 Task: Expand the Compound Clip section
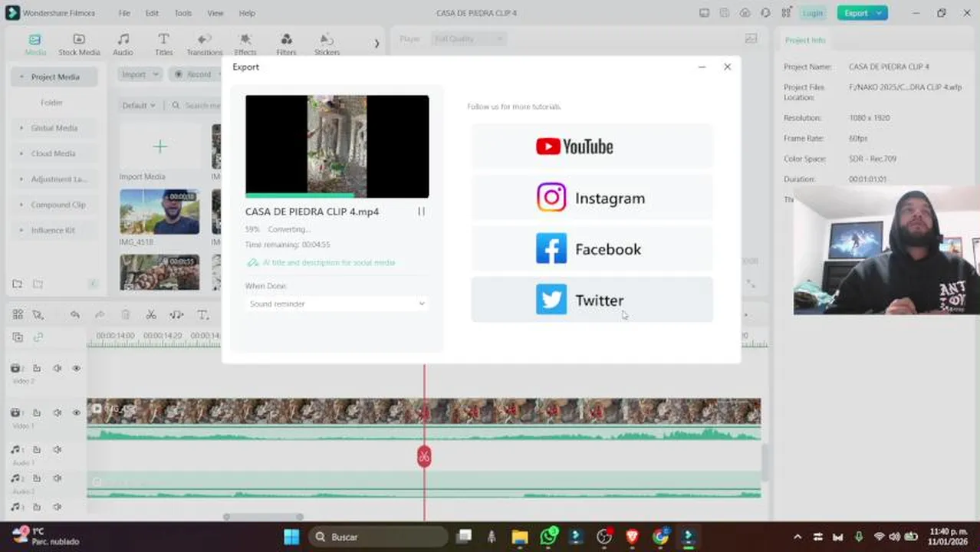click(x=21, y=205)
